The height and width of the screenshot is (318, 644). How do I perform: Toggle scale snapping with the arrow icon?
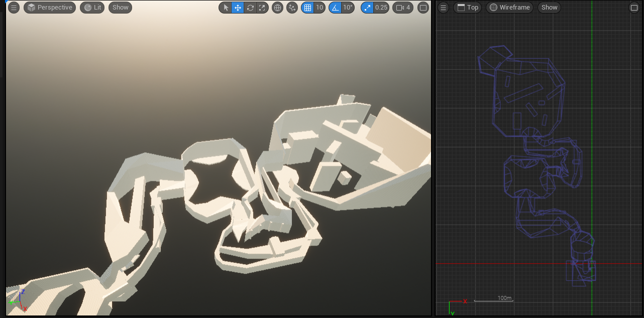[367, 7]
